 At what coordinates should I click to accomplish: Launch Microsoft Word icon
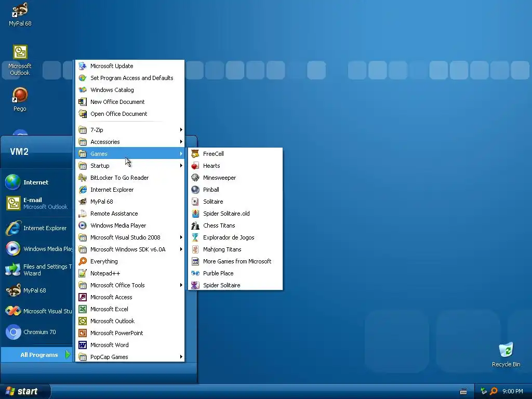coord(83,345)
